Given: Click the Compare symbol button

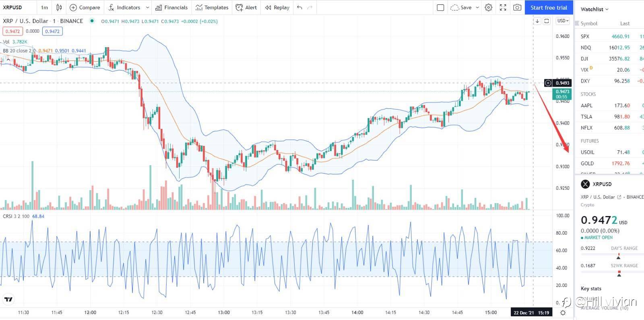Looking at the screenshot, I should (x=85, y=7).
